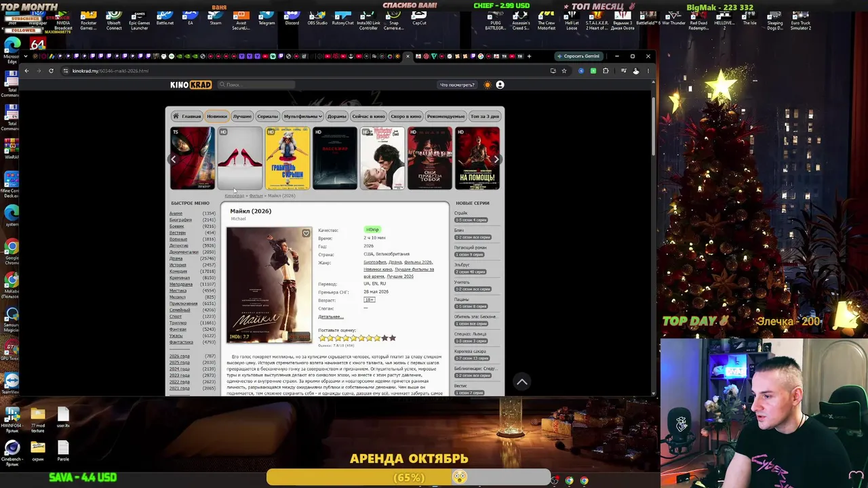Open the 'Что посмотреть?' button
868x488 pixels.
click(457, 85)
